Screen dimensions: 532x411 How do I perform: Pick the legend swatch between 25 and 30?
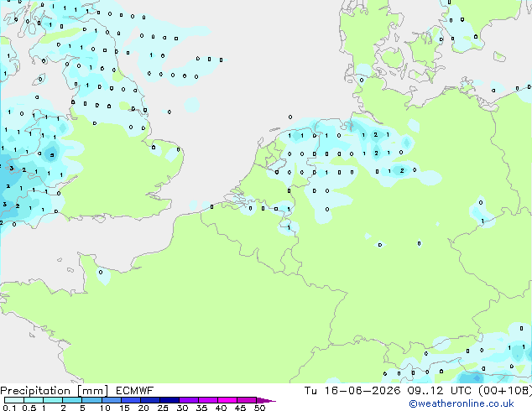coord(169,400)
